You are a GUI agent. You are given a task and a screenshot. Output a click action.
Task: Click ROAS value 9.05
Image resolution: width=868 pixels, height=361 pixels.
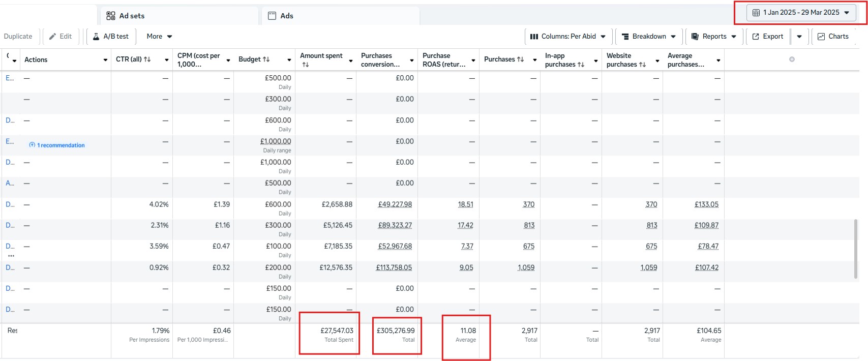[466, 267]
